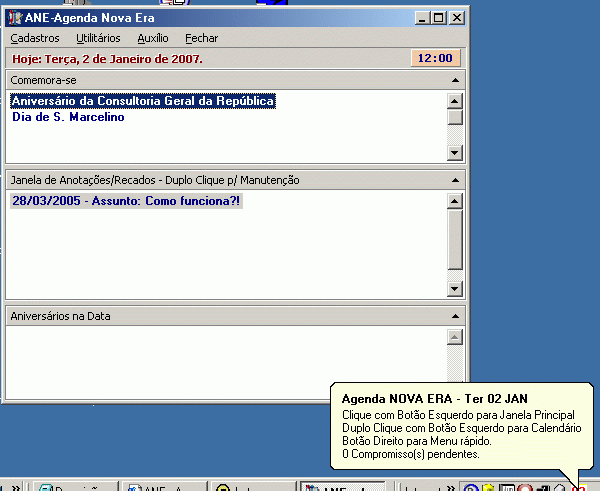Click the Comemora-se list scrollbar thumb
The width and height of the screenshot is (600, 491).
click(455, 117)
